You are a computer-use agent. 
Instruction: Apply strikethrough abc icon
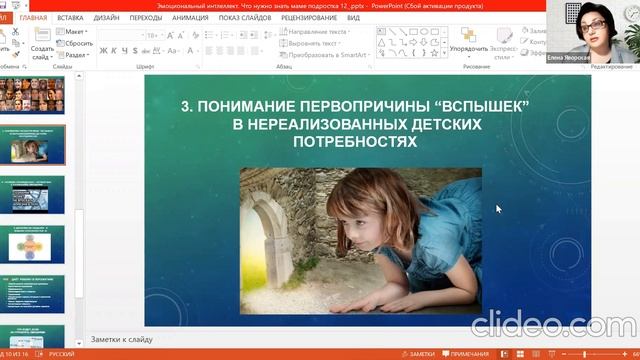[x=146, y=51]
